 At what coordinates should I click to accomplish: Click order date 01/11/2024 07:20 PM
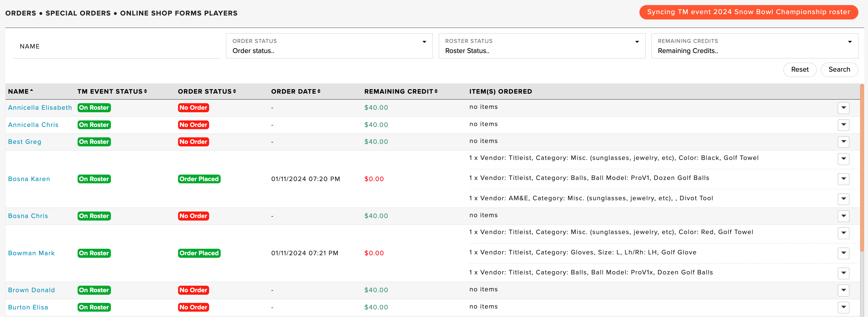click(305, 179)
